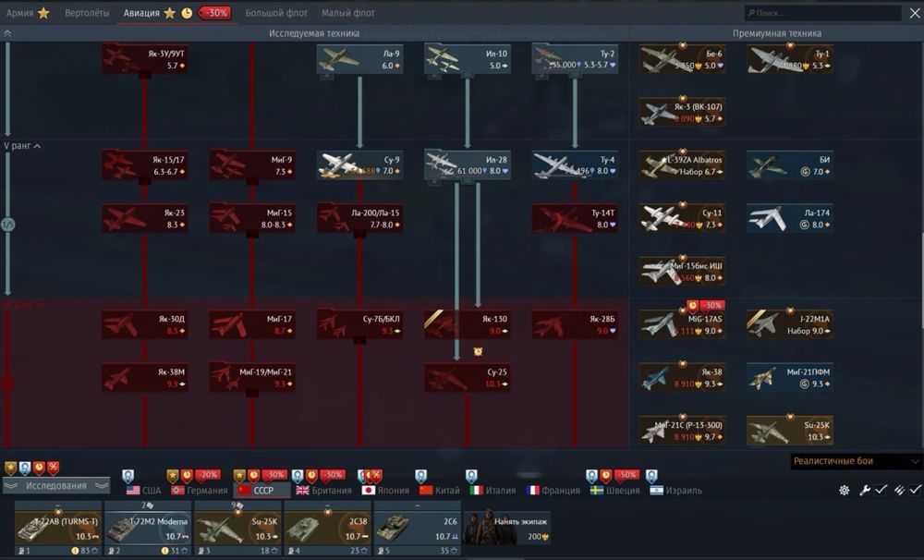Select the Ла-200/Ла-15 aircraft group

[x=360, y=218]
